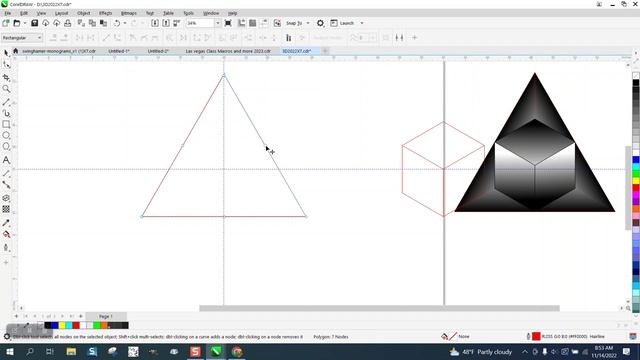Viewport: 640px width, 360px height.
Task: Select the Shape tool in the toolbox
Action: tap(6, 65)
